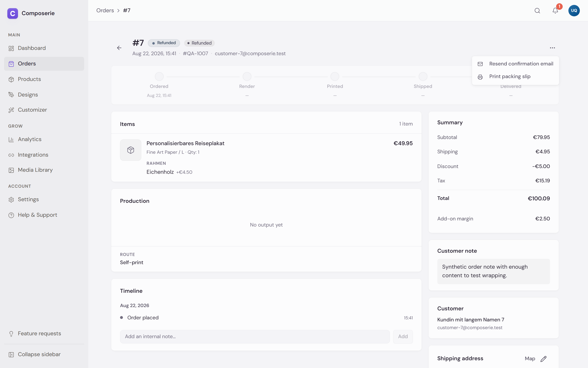Viewport: 588px width, 368px height.
Task: Click the product thumbnail for Personalisierbares Reiseplakat
Action: tap(130, 150)
